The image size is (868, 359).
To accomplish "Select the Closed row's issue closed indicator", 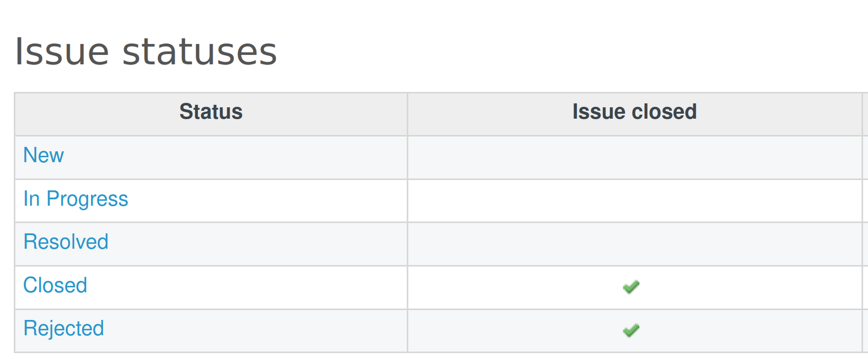I will (x=632, y=286).
